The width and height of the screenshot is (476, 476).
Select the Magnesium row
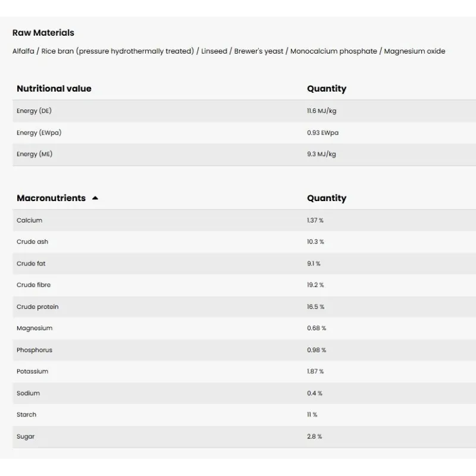coord(35,328)
